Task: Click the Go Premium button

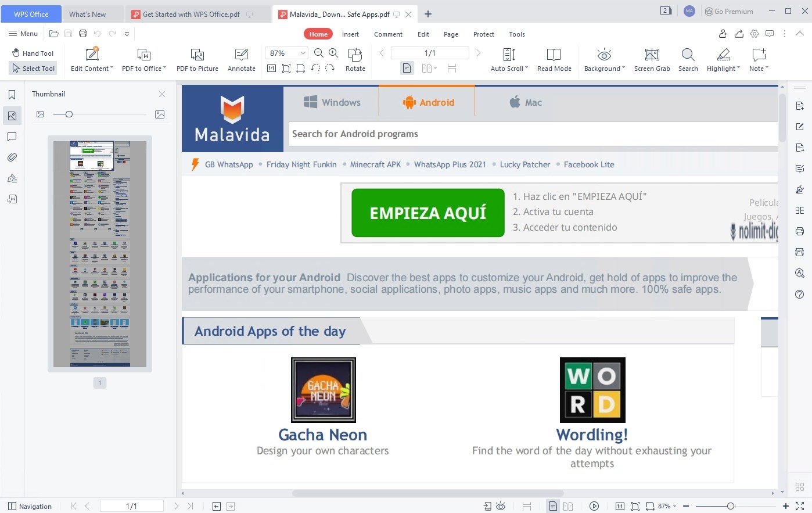Action: pos(730,11)
